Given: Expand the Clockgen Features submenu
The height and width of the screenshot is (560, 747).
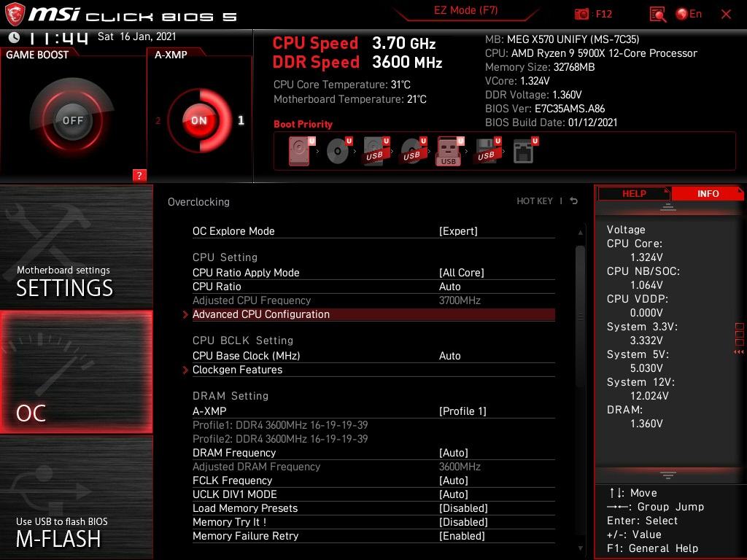Looking at the screenshot, I should tap(373, 370).
